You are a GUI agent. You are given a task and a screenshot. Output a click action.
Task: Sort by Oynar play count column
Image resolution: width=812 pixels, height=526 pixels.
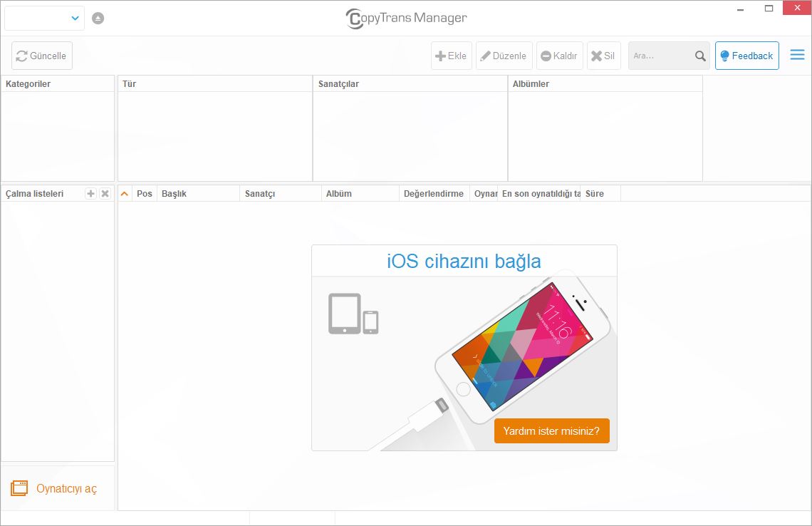[x=484, y=193]
